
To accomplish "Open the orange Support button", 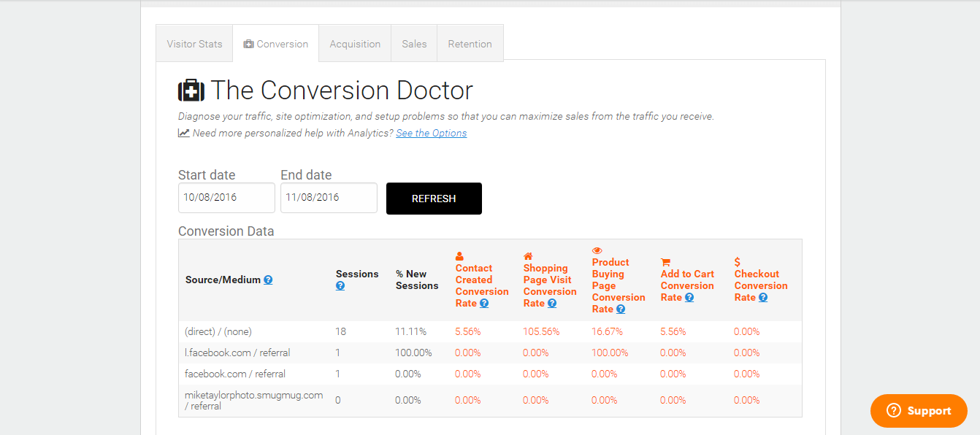I will point(919,411).
